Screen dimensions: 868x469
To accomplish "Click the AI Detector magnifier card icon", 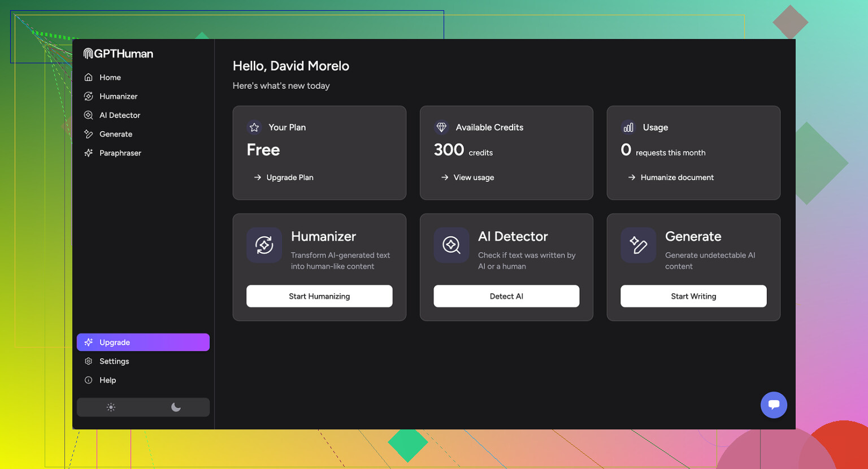I will 451,245.
